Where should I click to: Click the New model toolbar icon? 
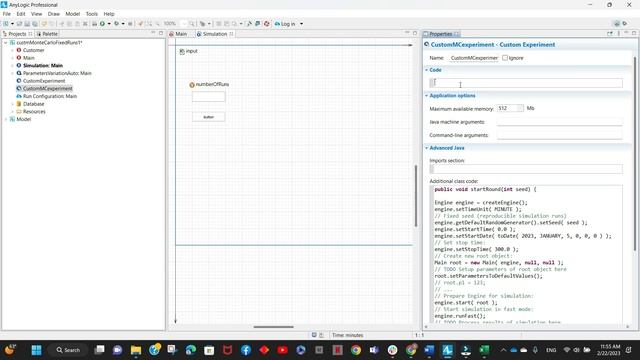(6, 24)
